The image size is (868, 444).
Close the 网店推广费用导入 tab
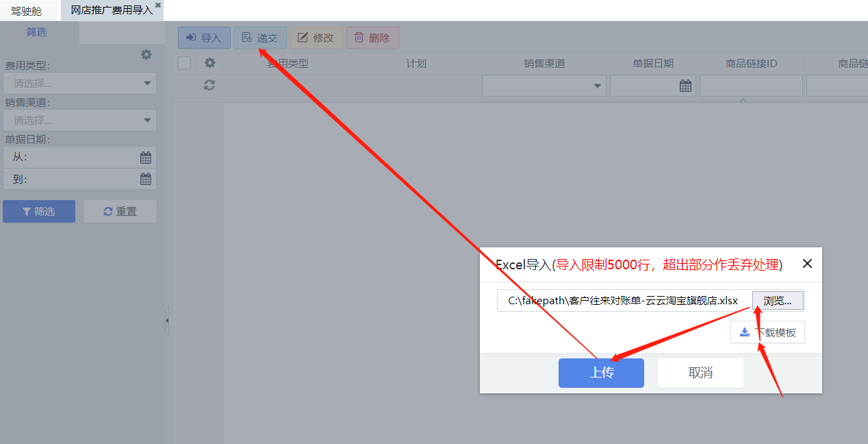click(158, 5)
